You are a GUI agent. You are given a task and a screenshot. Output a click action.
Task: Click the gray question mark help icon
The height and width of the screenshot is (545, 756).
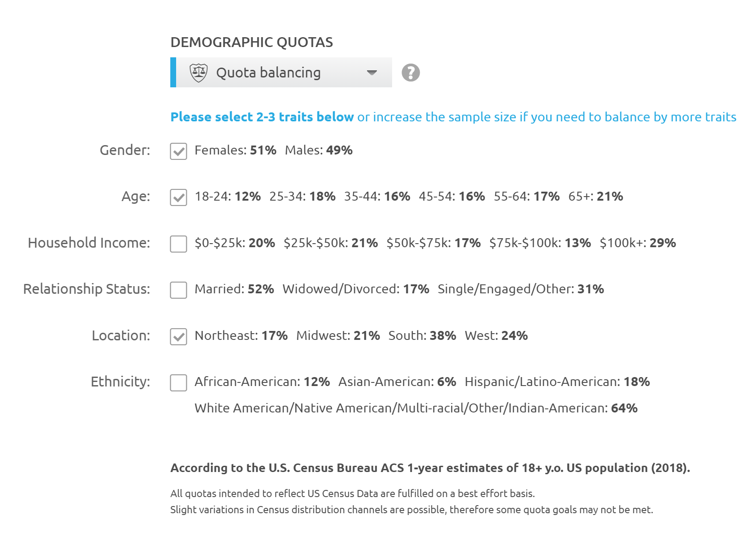coord(410,73)
